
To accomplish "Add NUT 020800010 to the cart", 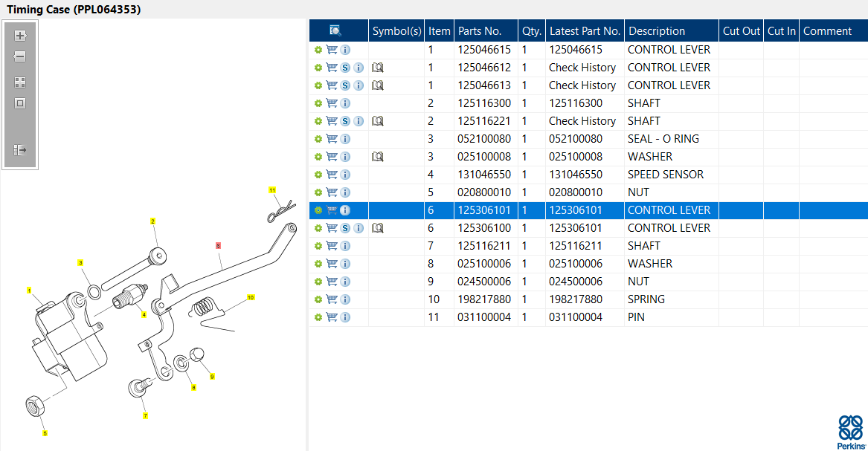I will [x=332, y=192].
